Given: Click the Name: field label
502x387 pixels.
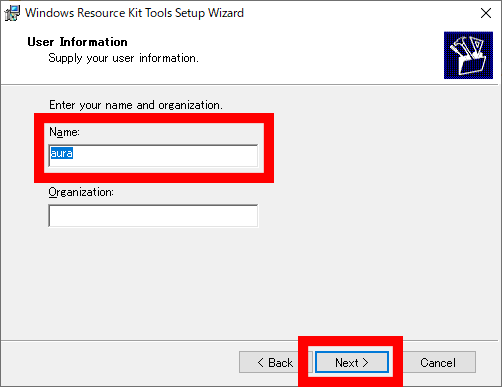Looking at the screenshot, I should (64, 132).
